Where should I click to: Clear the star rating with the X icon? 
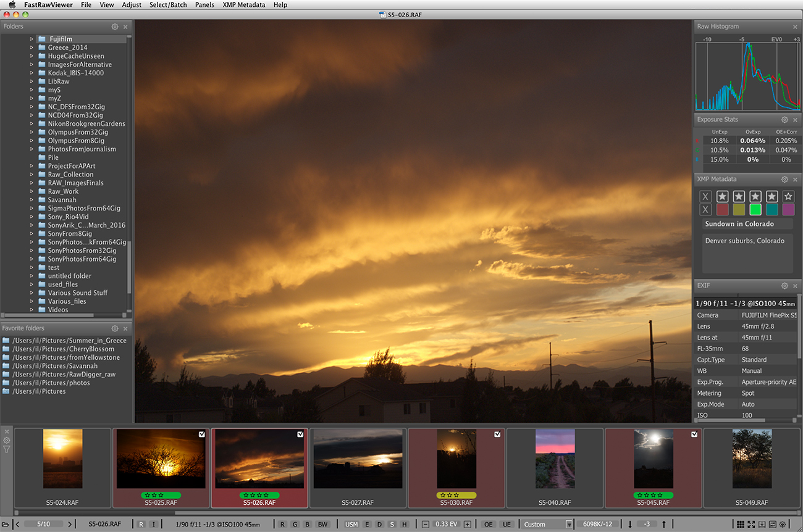pyautogui.click(x=705, y=196)
